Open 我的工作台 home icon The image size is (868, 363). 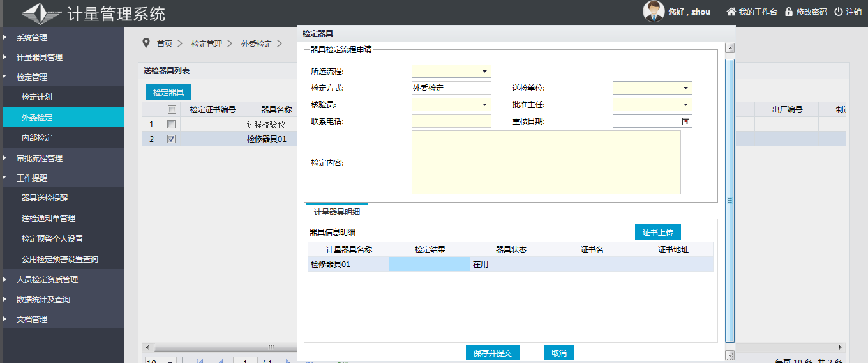click(x=731, y=12)
